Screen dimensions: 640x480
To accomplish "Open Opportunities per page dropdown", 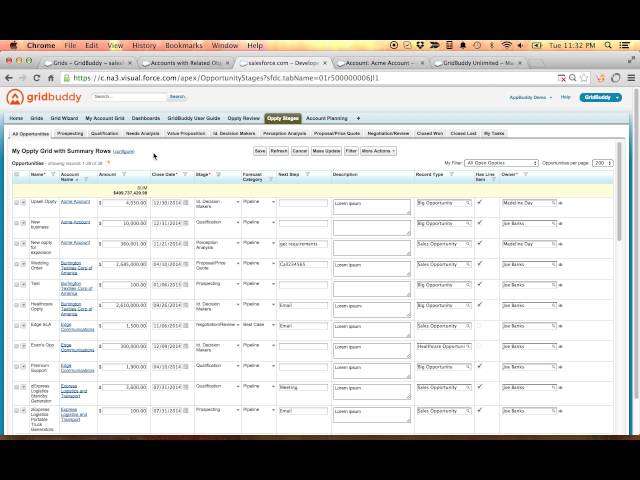I will (x=603, y=163).
